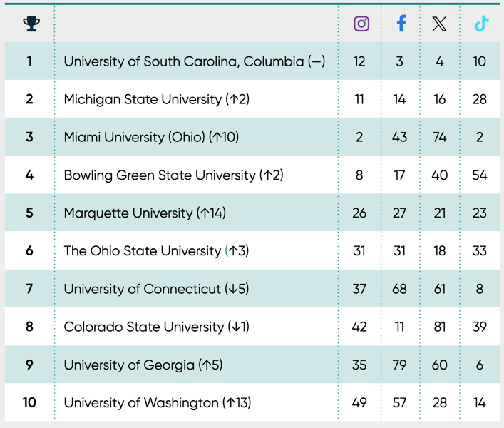Select Michigan State University entry
This screenshot has height=428, width=504.
pos(157,99)
